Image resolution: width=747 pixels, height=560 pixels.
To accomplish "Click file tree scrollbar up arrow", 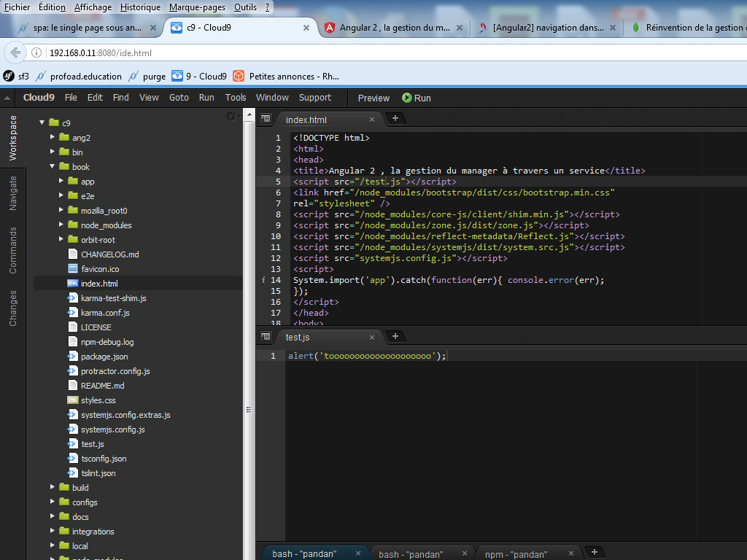I will (249, 114).
